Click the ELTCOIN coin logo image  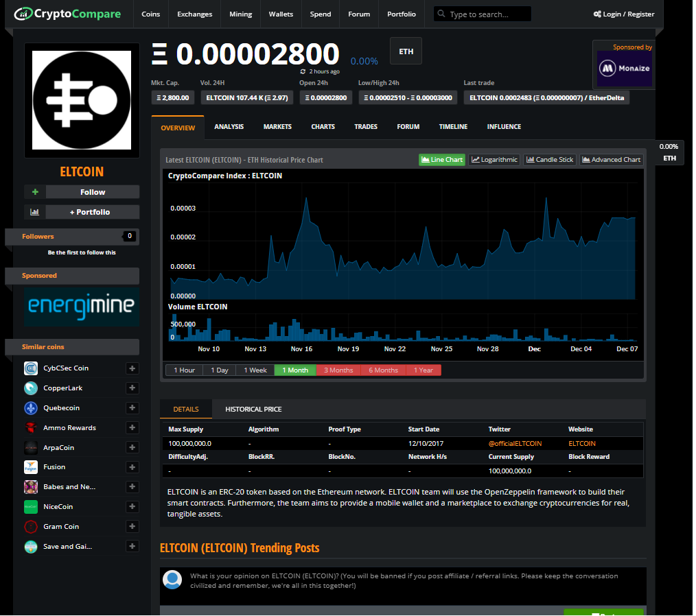pyautogui.click(x=82, y=100)
